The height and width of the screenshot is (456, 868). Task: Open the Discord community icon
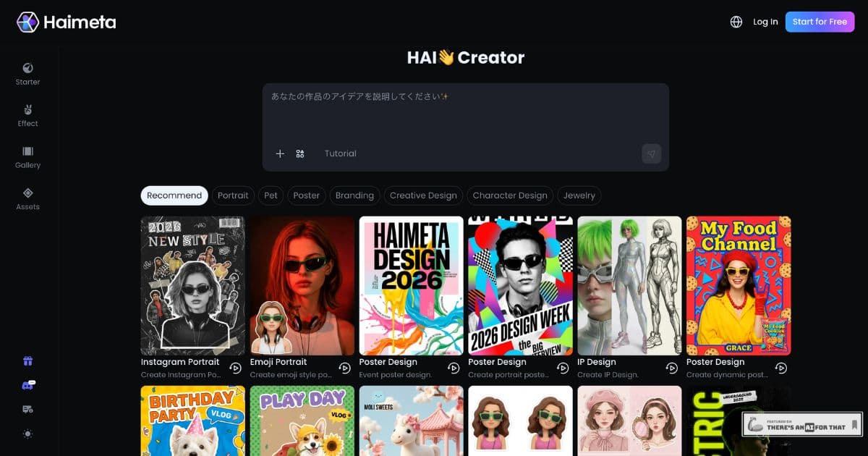27,385
